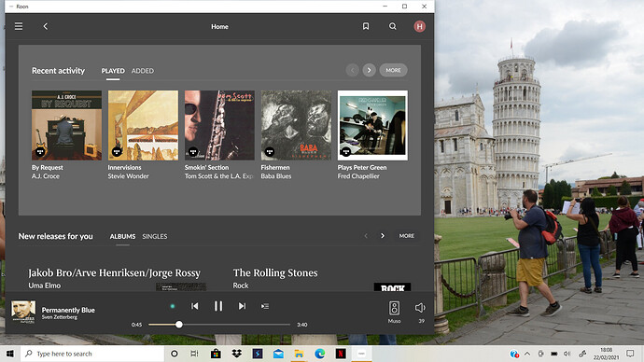Click the track seek bar handle

[178, 325]
